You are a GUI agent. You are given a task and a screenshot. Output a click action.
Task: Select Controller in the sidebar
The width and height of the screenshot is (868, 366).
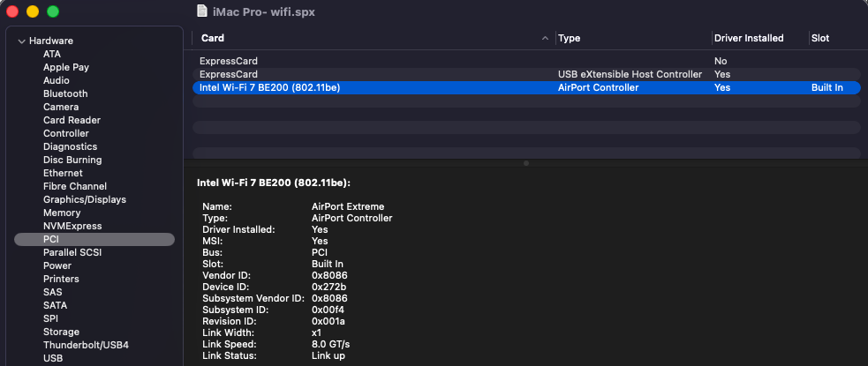click(x=66, y=134)
